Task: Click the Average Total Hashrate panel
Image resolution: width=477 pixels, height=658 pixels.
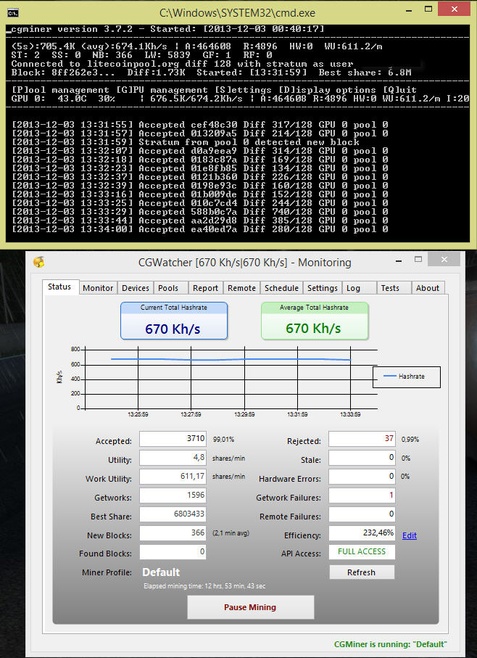Action: (x=315, y=321)
